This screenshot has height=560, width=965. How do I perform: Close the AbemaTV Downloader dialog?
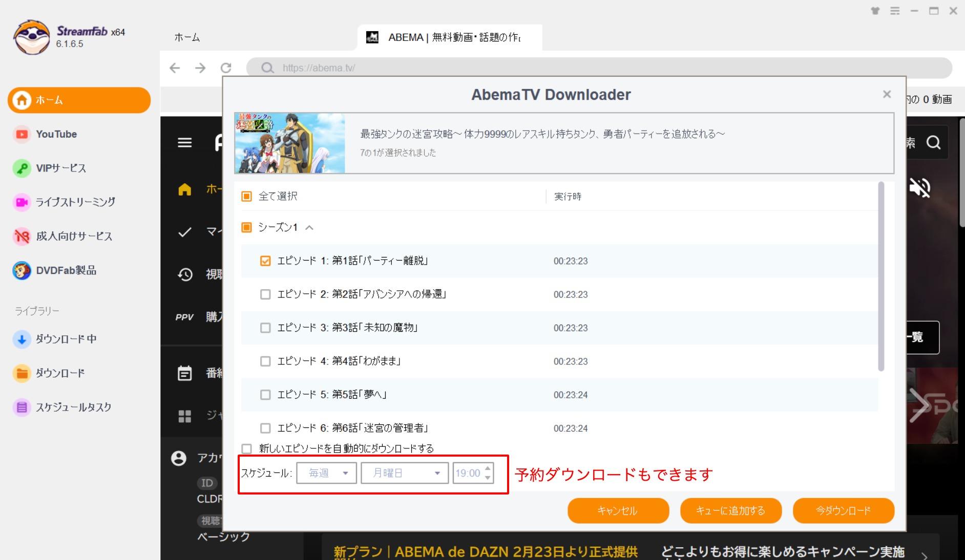click(887, 94)
